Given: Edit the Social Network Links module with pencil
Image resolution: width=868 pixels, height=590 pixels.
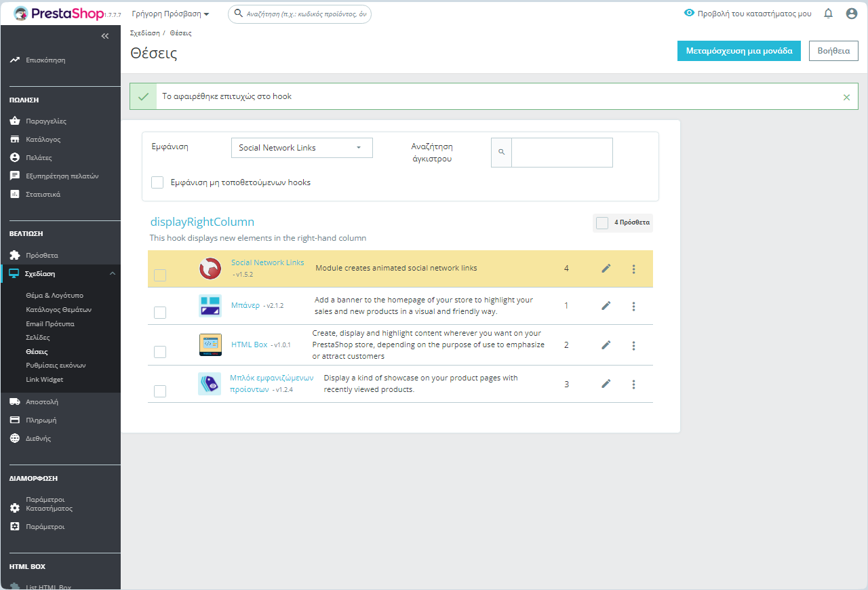Looking at the screenshot, I should (606, 269).
